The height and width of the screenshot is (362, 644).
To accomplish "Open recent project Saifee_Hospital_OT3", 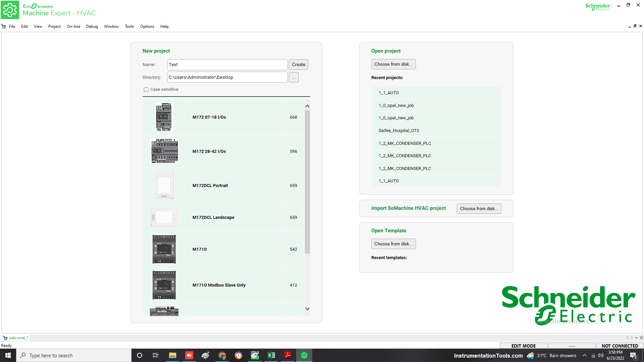I will coord(436,131).
